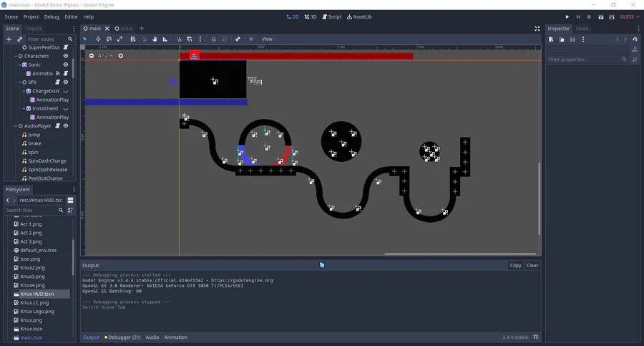Stop the running scene
The image size is (644, 346).
pyautogui.click(x=589, y=17)
